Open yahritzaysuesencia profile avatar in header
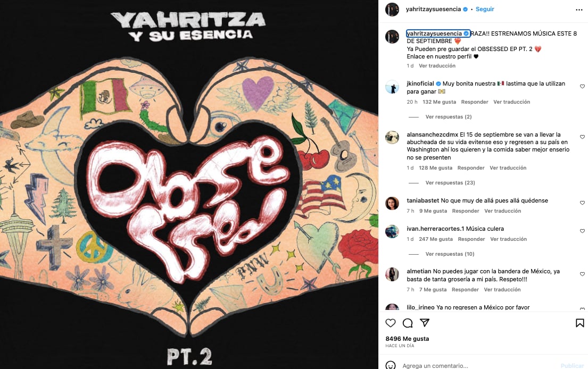This screenshot has width=588, height=369. pos(392,10)
